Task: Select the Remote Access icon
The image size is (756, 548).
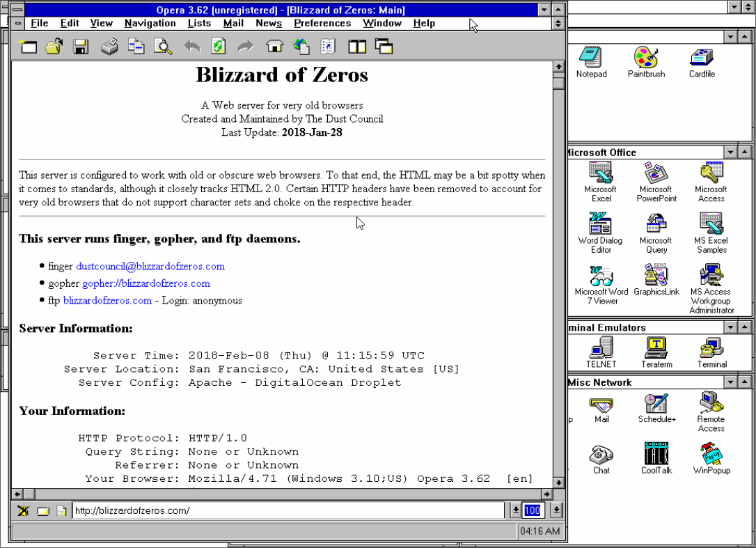Action: (711, 412)
